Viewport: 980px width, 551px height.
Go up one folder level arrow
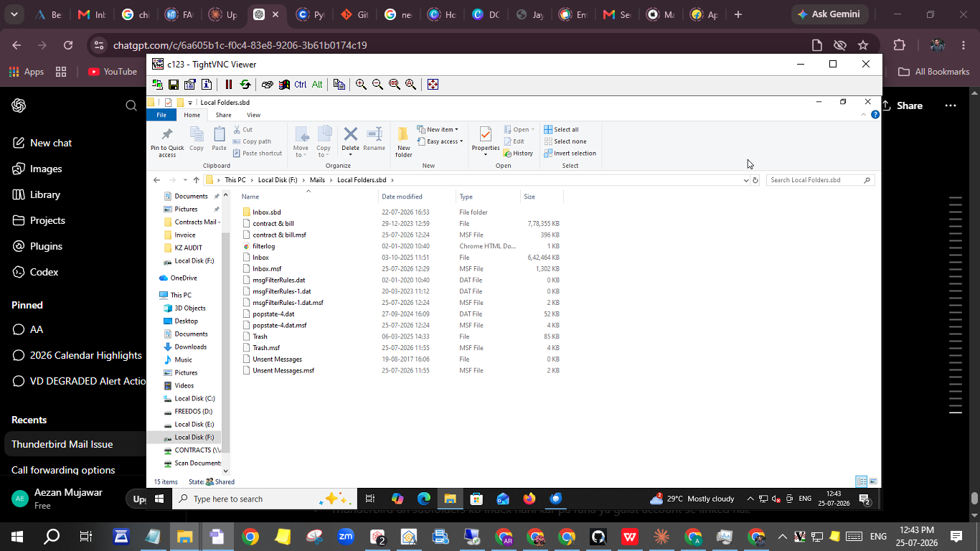197,180
